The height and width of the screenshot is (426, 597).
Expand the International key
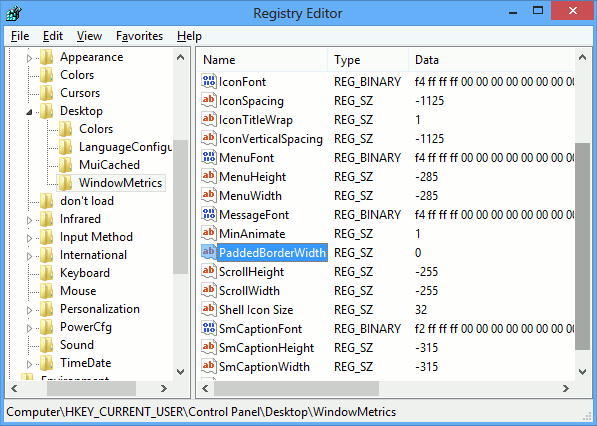pyautogui.click(x=29, y=256)
